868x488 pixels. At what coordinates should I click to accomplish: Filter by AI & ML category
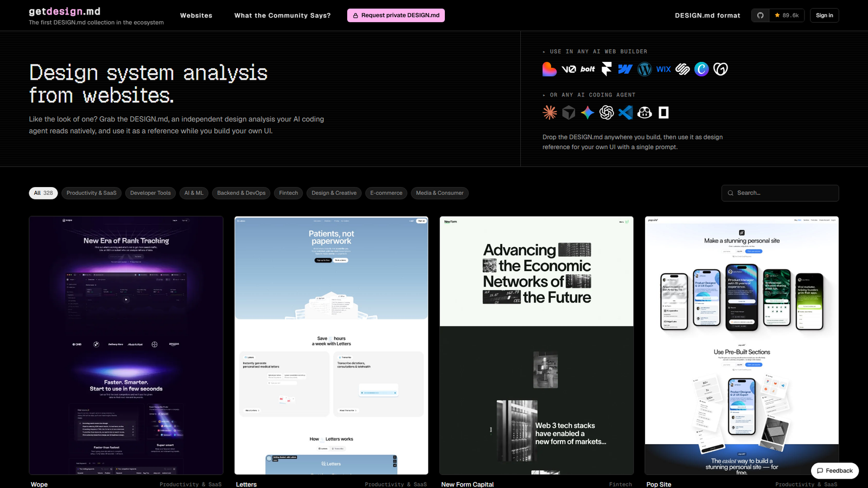[194, 193]
